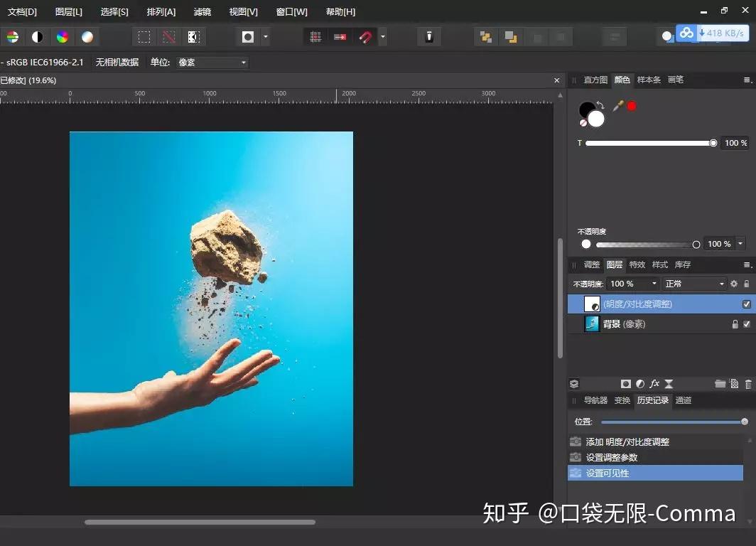Switch to the 通道 tab

683,400
